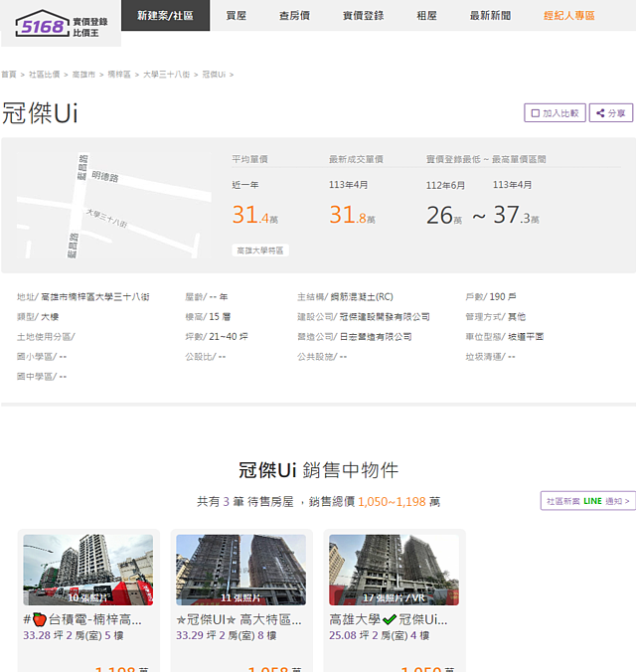
Task: Click the 冠傑Ui breadcrumb link
Action: [x=214, y=75]
